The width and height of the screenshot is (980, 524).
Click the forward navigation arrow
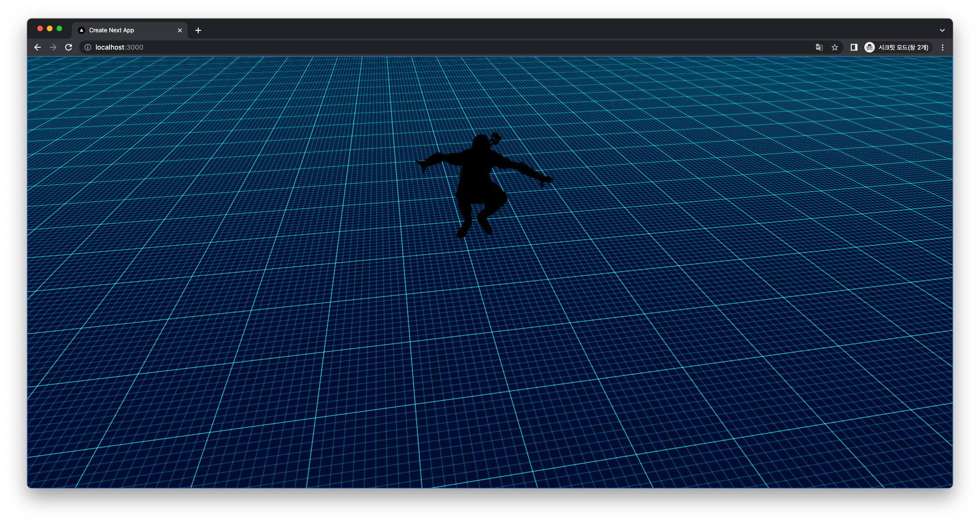(x=53, y=47)
